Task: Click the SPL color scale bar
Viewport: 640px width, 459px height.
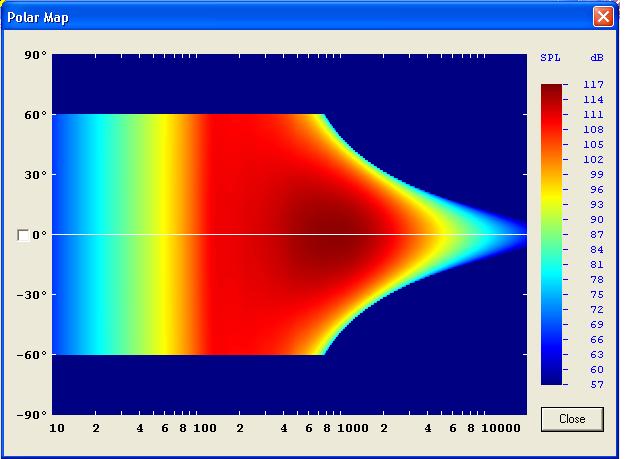Action: click(x=551, y=234)
